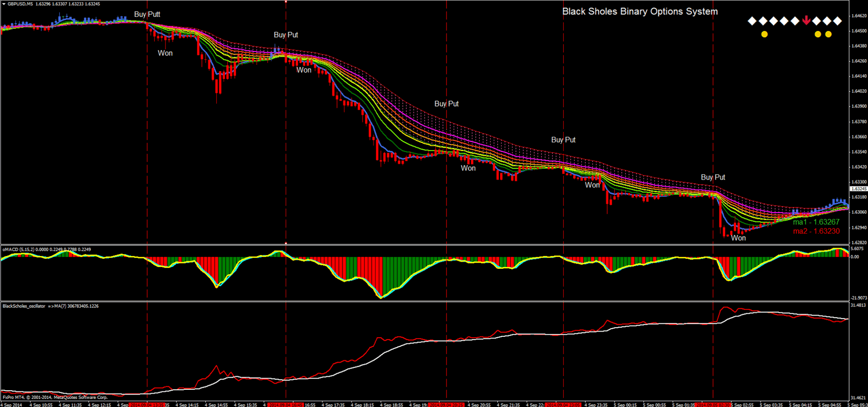Click the 31.4621 oscillator scale value
868x407 pixels.
858,398
